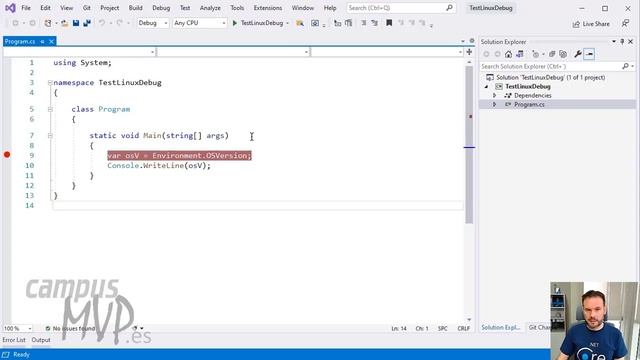
Task: Click the search magnifier in title search box
Action: point(449,8)
